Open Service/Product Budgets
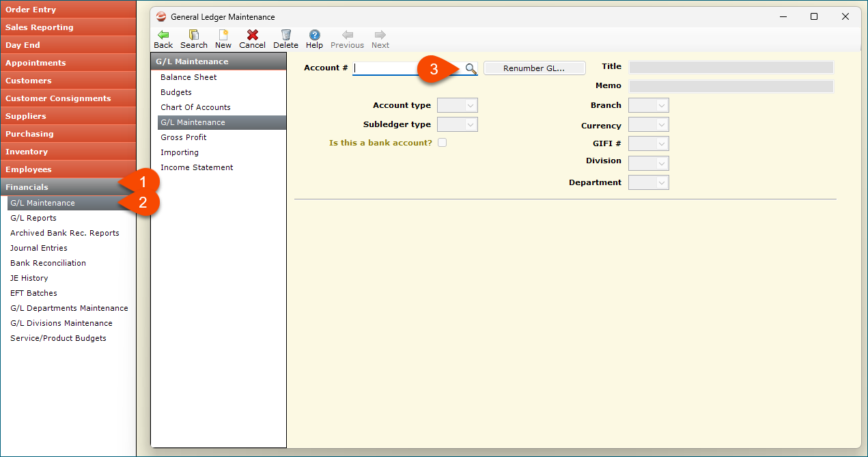The image size is (868, 457). point(58,338)
